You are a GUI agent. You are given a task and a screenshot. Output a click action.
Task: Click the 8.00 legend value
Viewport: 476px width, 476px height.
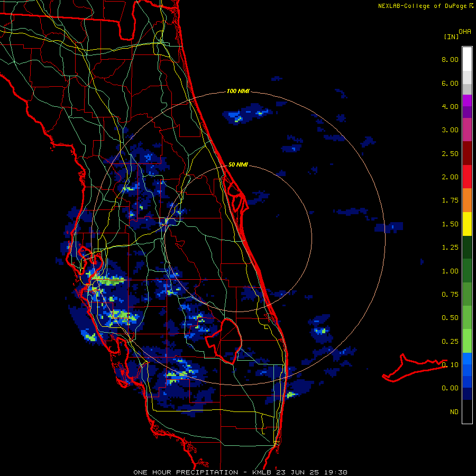click(450, 59)
